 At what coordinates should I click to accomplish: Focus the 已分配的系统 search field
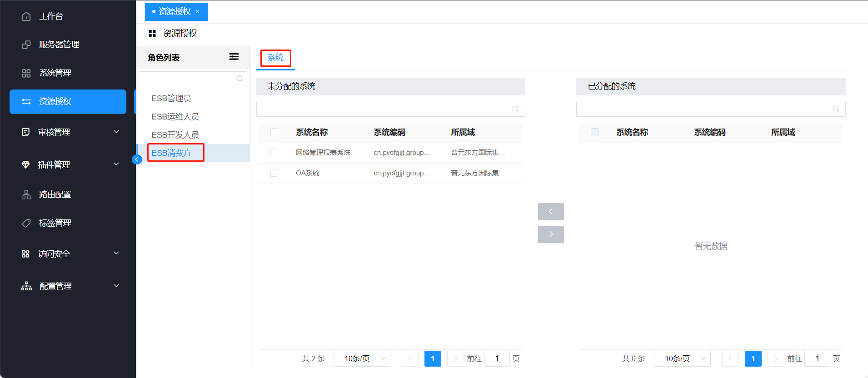point(711,109)
